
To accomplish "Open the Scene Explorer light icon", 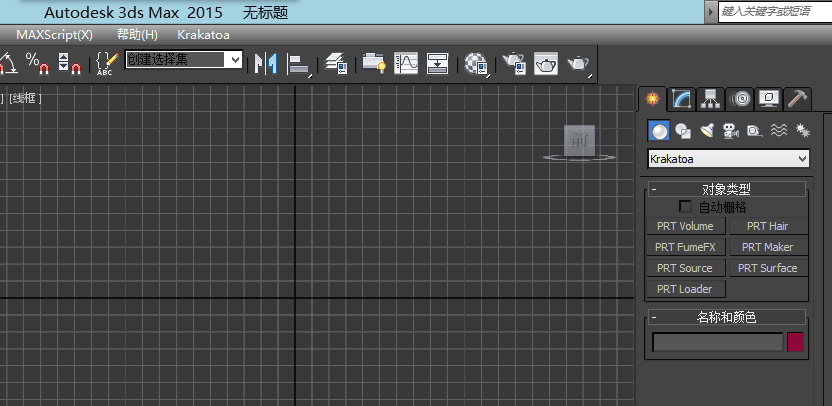I will (x=374, y=64).
